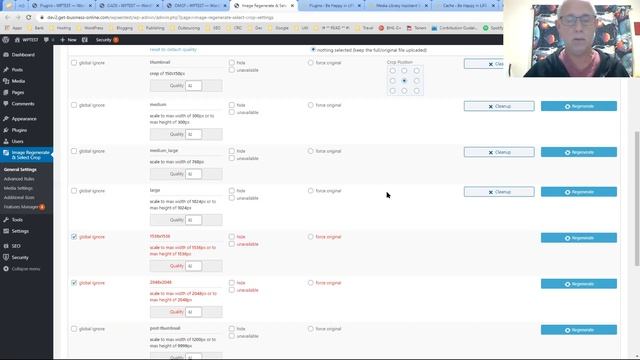
Task: Switch to the Media Library Assistant browser tab
Action: 398,6
